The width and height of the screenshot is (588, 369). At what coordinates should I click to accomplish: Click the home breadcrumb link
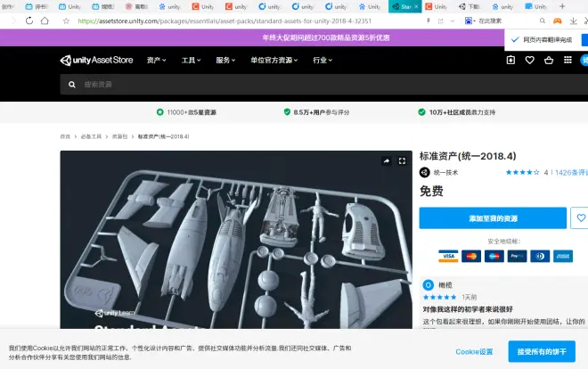pyautogui.click(x=65, y=136)
